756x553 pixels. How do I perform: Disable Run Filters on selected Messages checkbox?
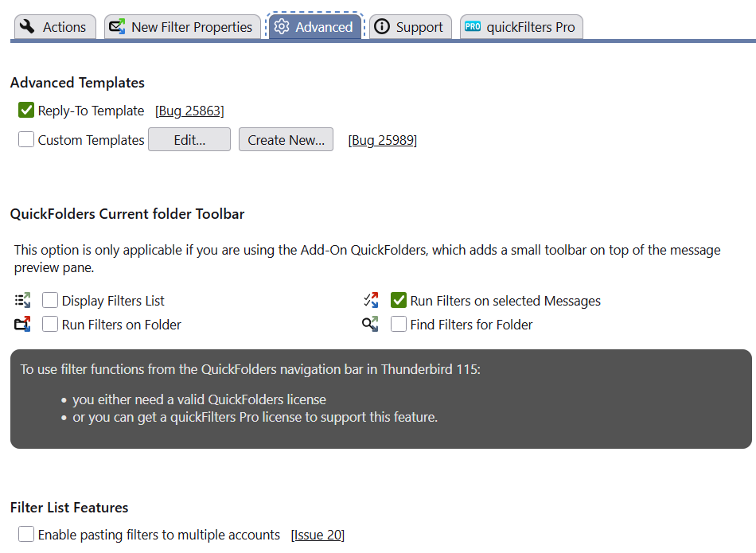pos(399,301)
